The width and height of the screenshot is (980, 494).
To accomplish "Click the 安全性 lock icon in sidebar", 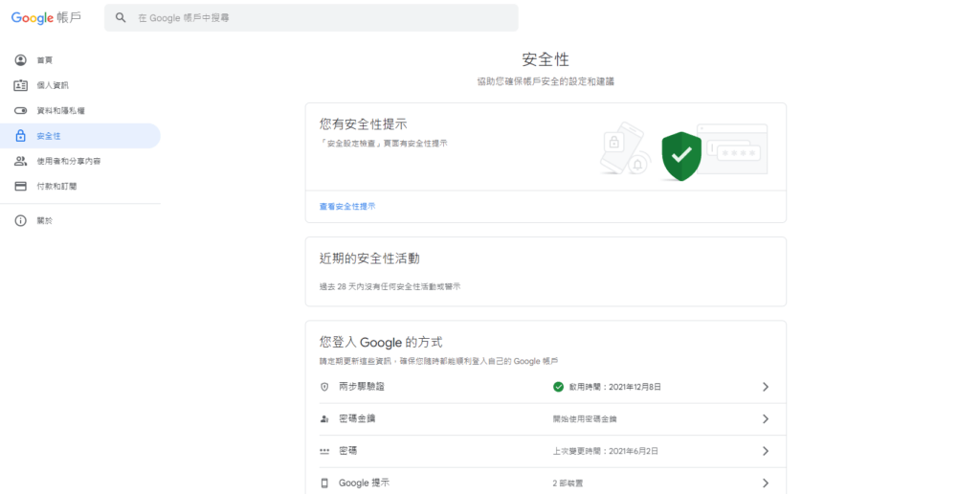I will 20,136.
